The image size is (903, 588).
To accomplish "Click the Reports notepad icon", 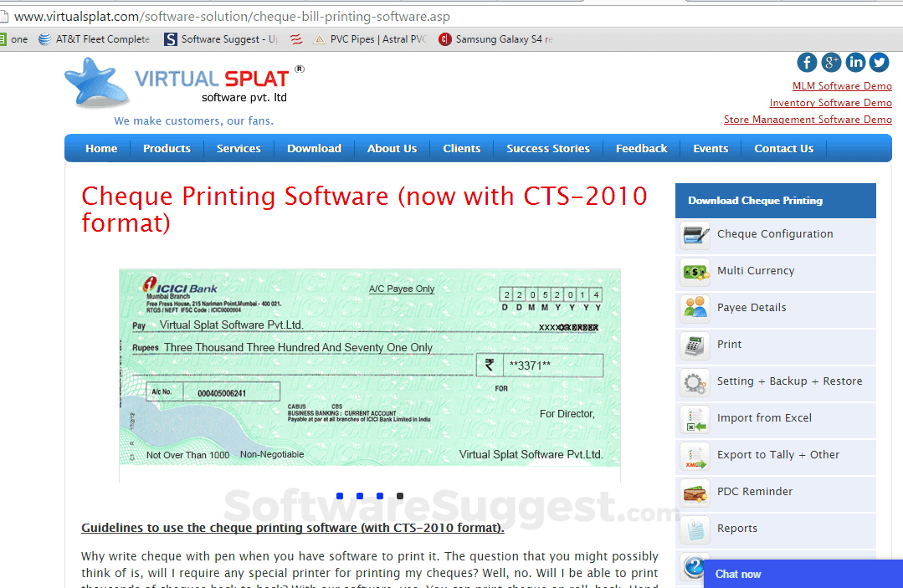I will pyautogui.click(x=695, y=529).
